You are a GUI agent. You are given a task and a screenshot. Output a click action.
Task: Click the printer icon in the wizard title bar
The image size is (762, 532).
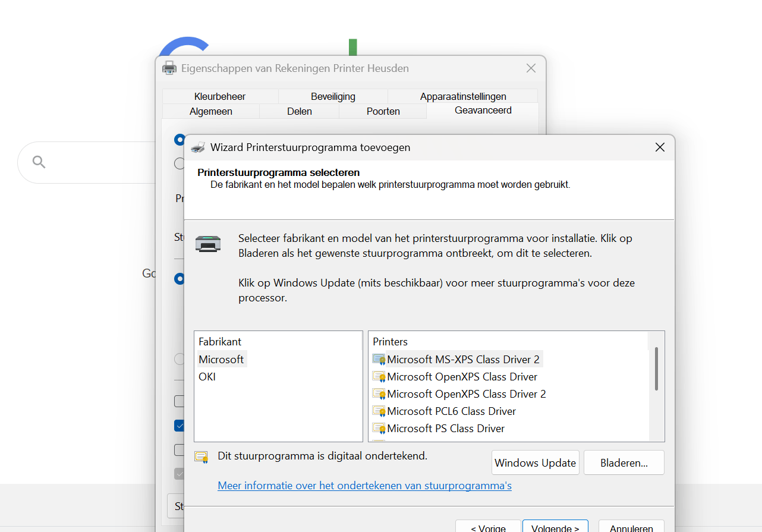tap(199, 147)
